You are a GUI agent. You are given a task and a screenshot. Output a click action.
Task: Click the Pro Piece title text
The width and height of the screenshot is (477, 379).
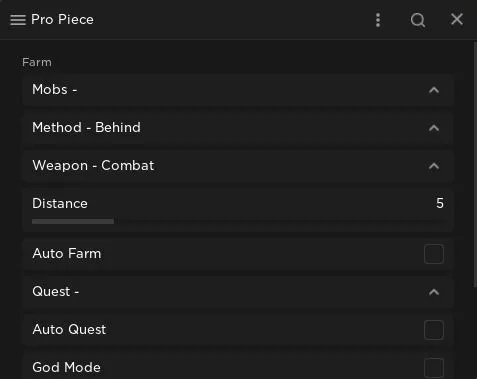tap(62, 19)
